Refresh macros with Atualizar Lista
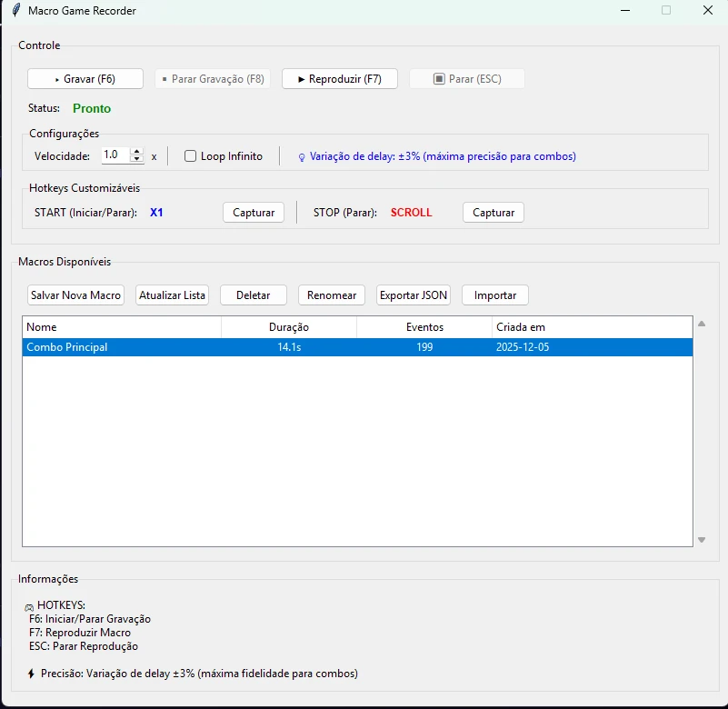 pyautogui.click(x=173, y=295)
